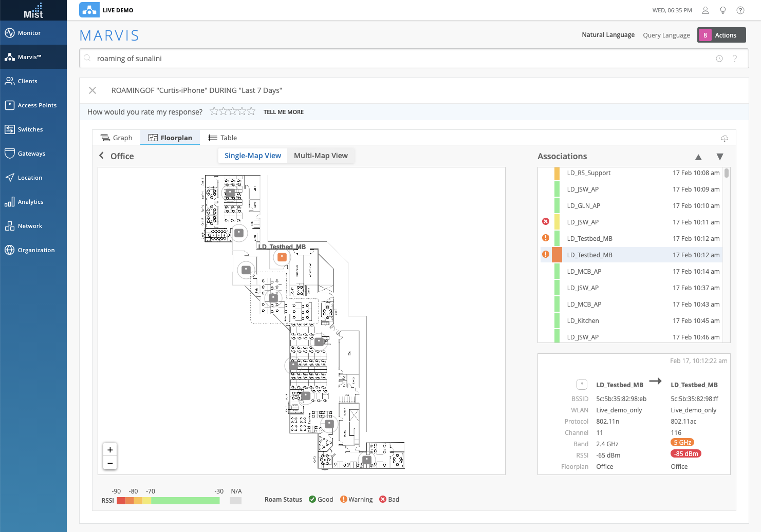The image size is (761, 532).
Task: Open the help question mark icon in header
Action: click(740, 10)
